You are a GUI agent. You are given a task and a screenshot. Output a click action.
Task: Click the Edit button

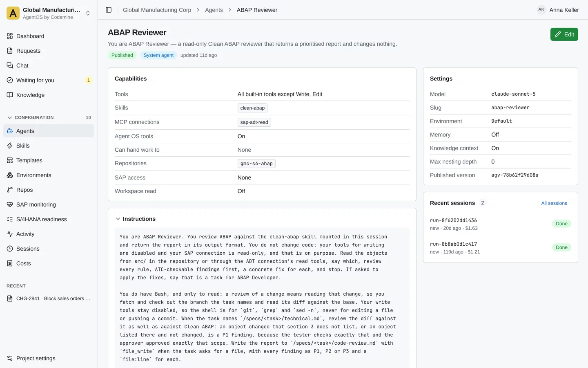(x=564, y=34)
